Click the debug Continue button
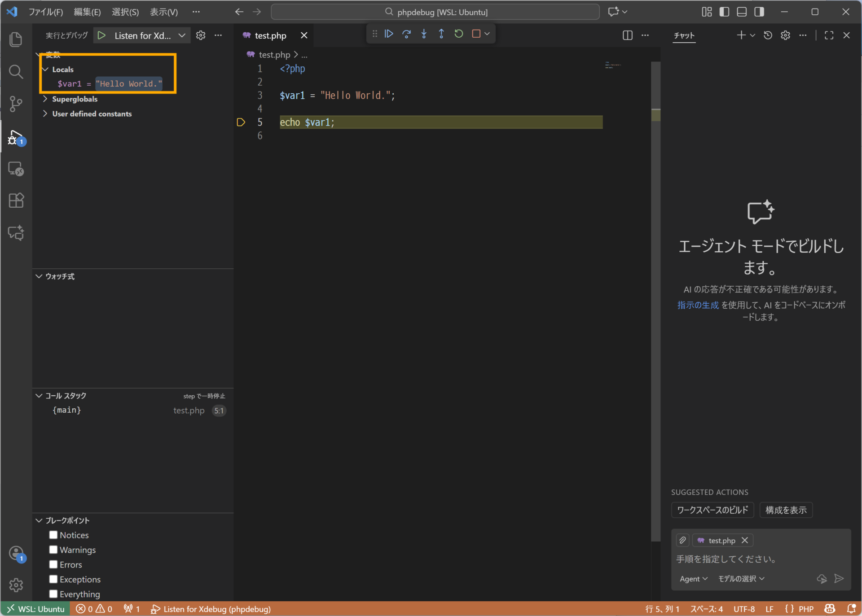The height and width of the screenshot is (616, 862). click(x=389, y=34)
